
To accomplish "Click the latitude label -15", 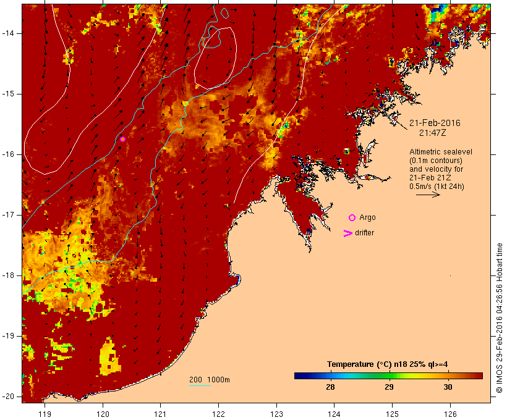I will pos(8,94).
